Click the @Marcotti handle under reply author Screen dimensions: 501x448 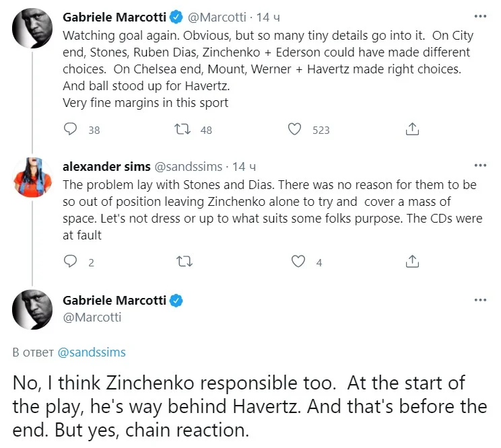[x=92, y=317]
